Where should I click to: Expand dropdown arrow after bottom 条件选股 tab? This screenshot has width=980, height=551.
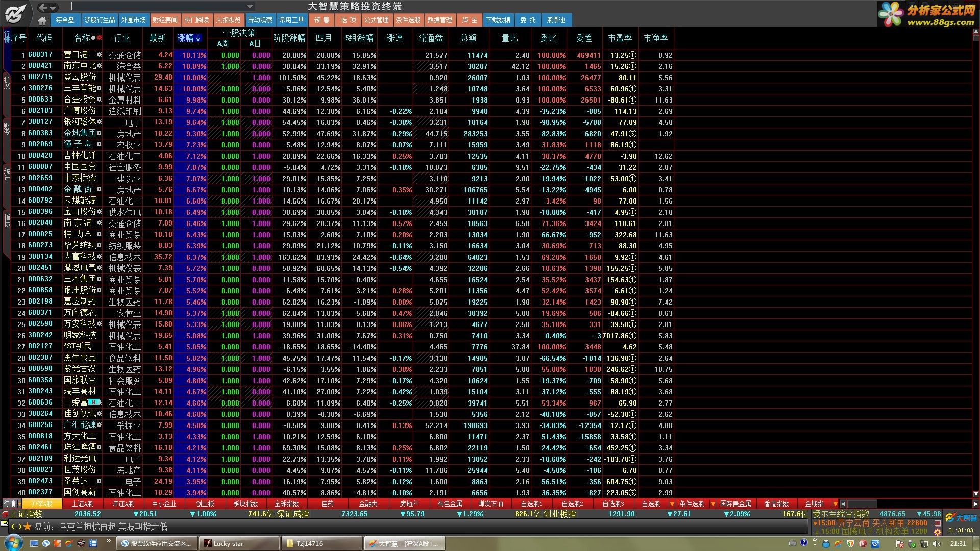713,504
